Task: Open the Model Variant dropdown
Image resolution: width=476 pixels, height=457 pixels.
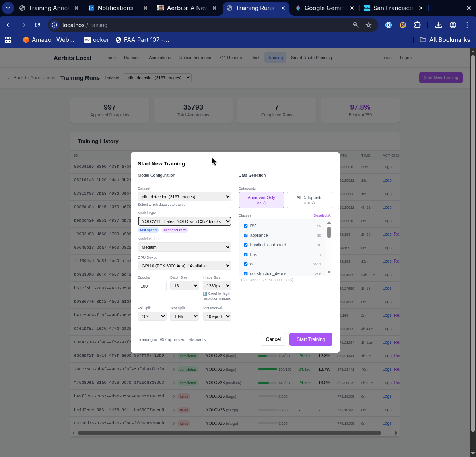Action: (x=185, y=247)
